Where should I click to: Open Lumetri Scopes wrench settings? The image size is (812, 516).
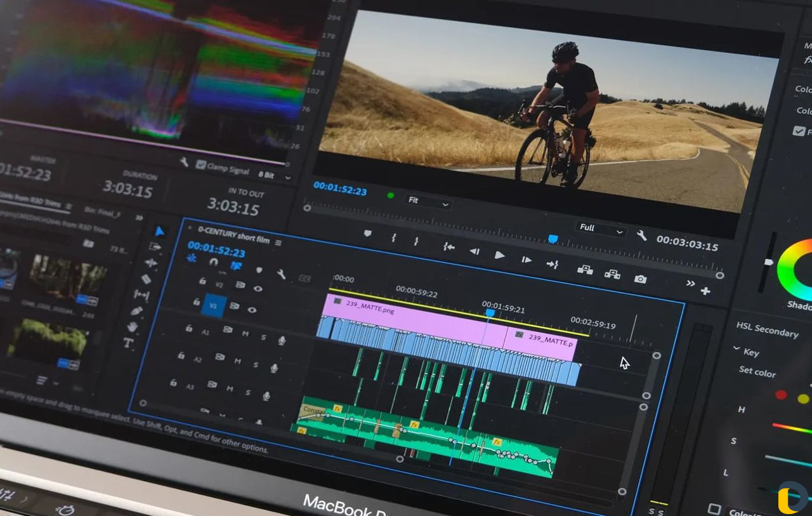coord(184,162)
